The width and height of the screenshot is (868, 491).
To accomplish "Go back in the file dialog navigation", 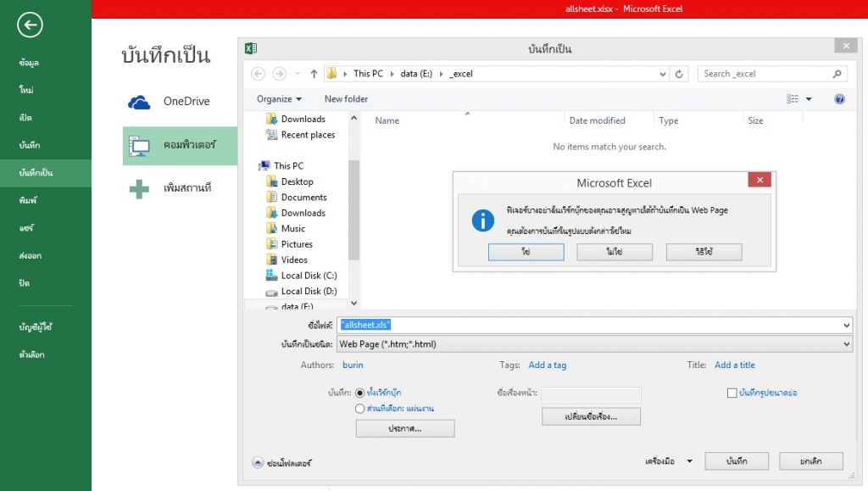I will point(258,74).
